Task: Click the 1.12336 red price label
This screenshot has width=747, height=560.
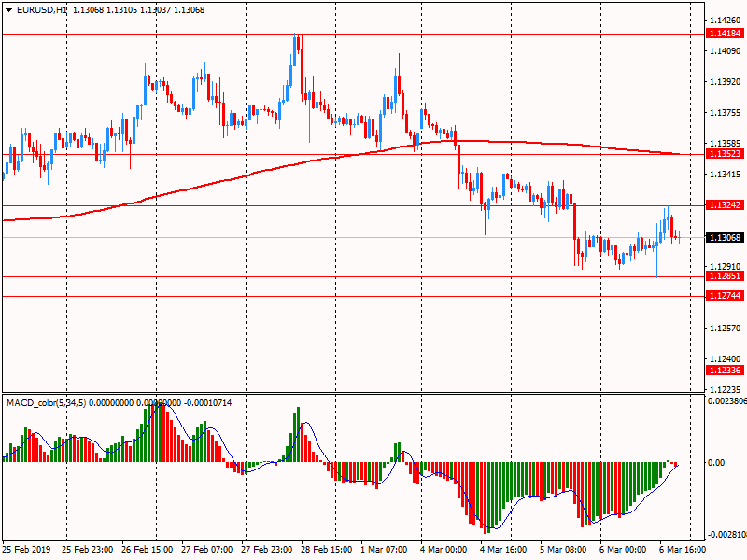Action: tap(725, 371)
